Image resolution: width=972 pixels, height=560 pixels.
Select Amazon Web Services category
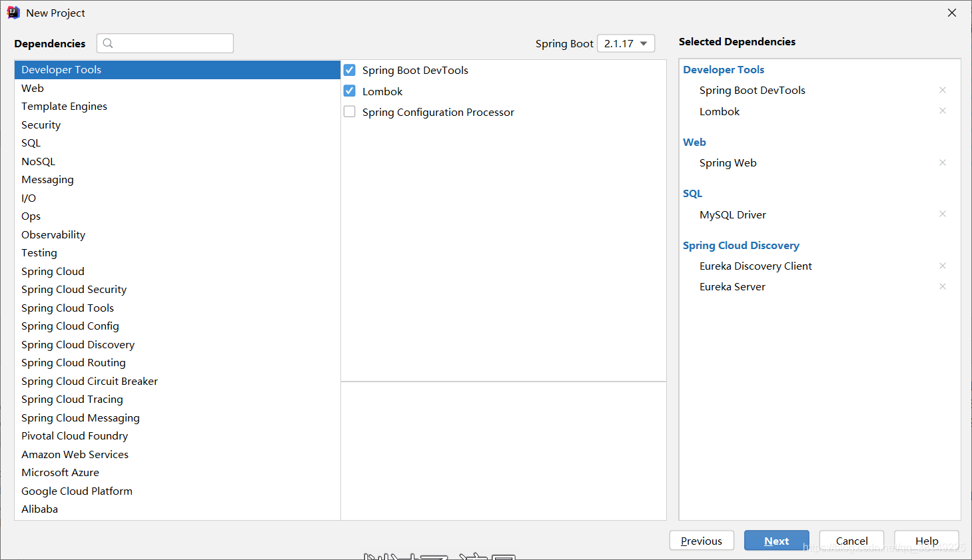177,454
